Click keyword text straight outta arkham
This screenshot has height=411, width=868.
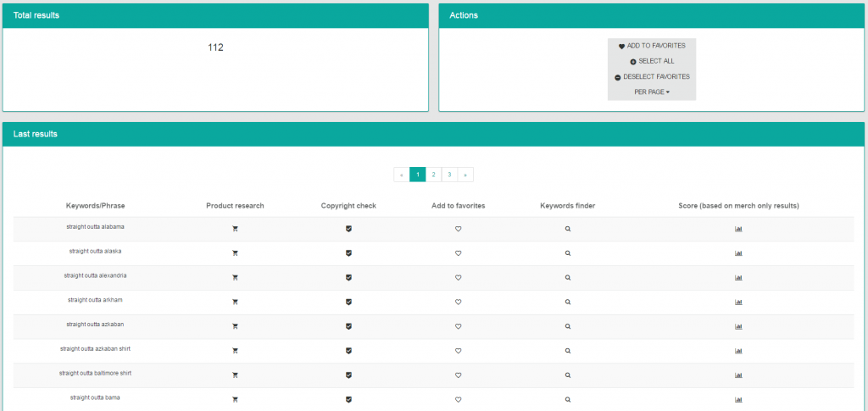(x=95, y=300)
